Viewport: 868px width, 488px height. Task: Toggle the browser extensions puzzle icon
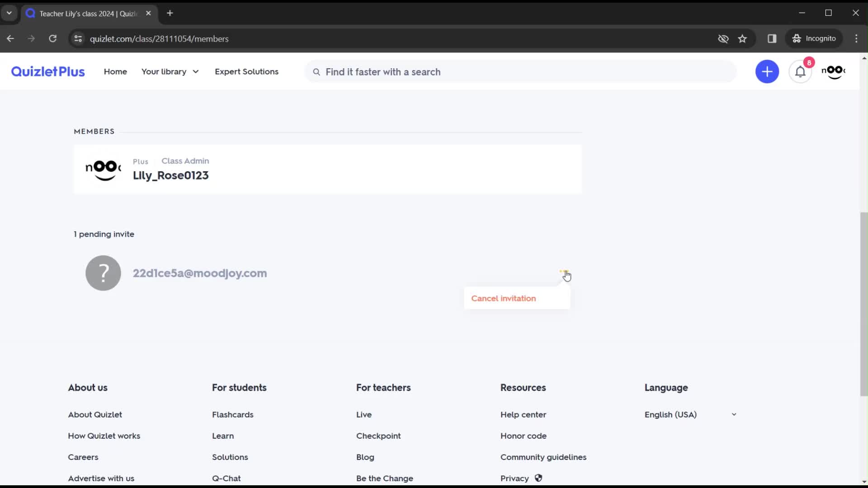click(772, 38)
